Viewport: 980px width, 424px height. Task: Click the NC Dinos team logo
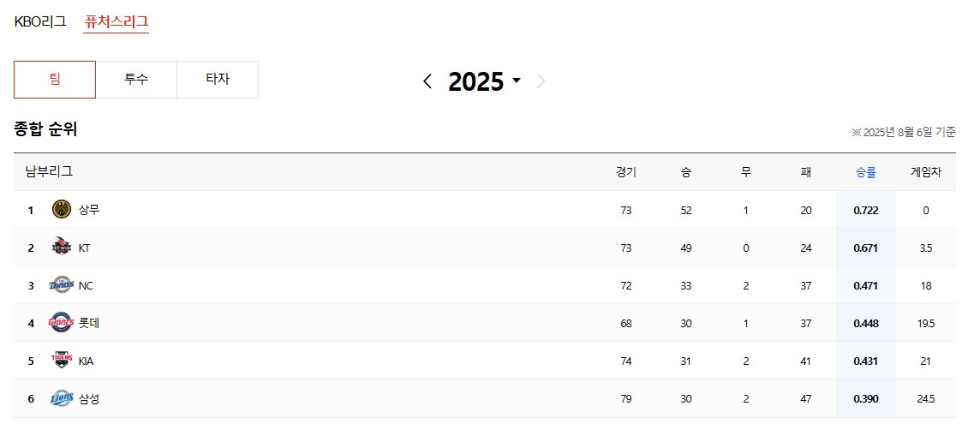pyautogui.click(x=62, y=285)
